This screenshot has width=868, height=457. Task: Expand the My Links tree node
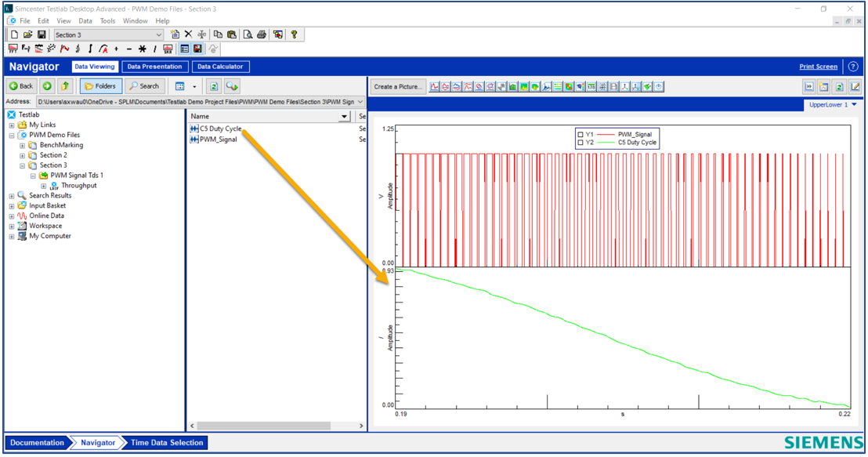(12, 125)
